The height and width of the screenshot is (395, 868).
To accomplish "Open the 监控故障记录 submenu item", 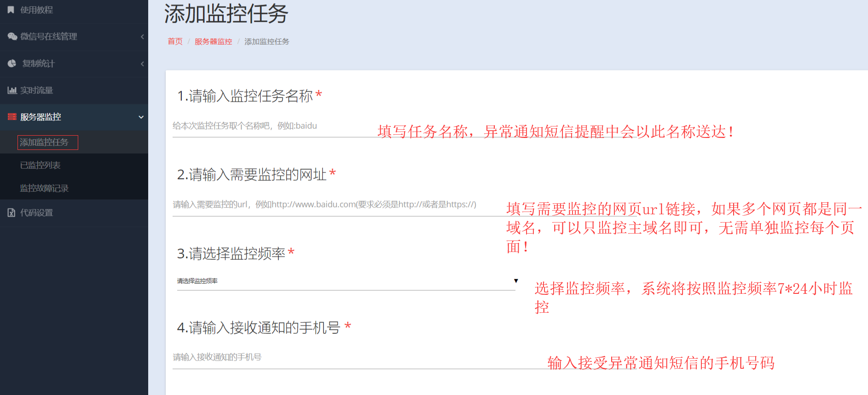I will click(x=44, y=188).
